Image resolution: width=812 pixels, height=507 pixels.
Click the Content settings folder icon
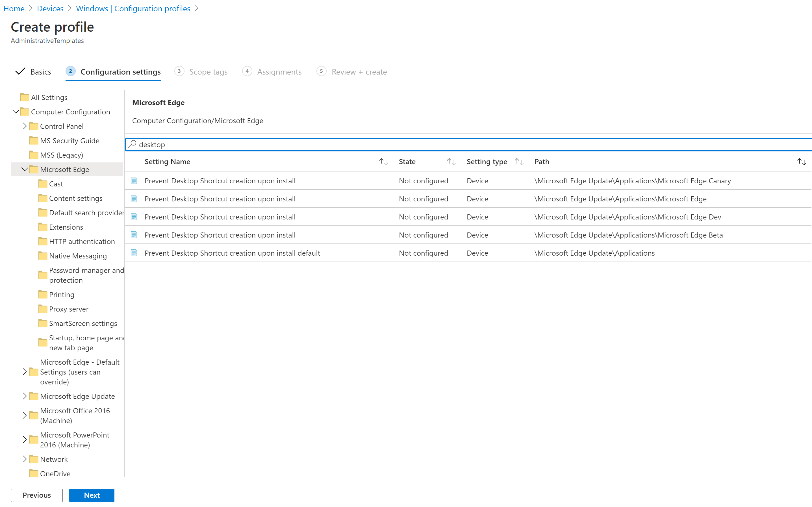point(43,198)
